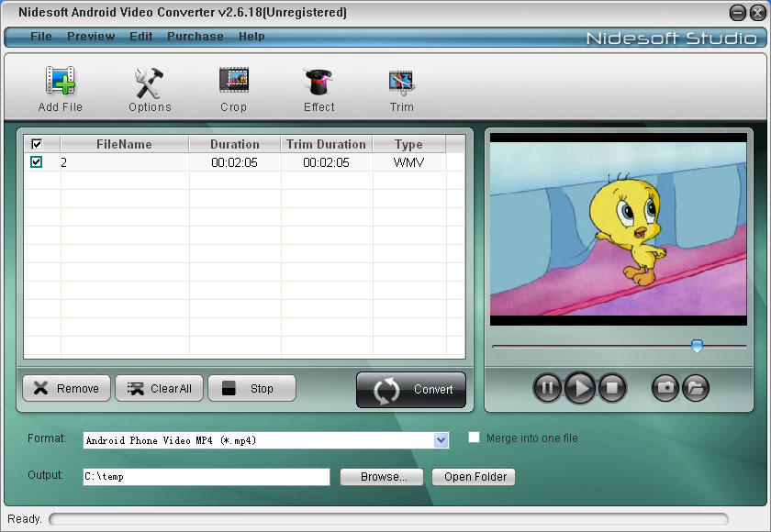The height and width of the screenshot is (532, 771).
Task: Select the WMV type cell
Action: [x=409, y=162]
